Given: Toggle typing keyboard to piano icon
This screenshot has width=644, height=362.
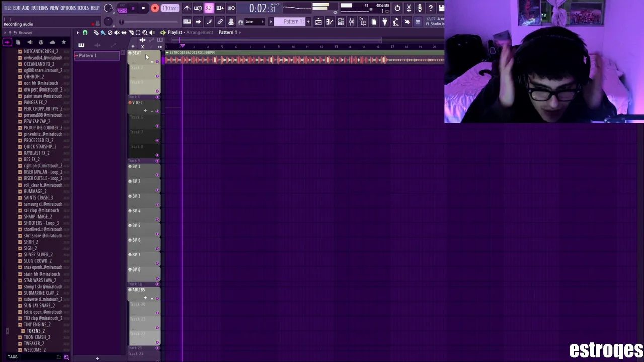Looking at the screenshot, I should click(187, 22).
